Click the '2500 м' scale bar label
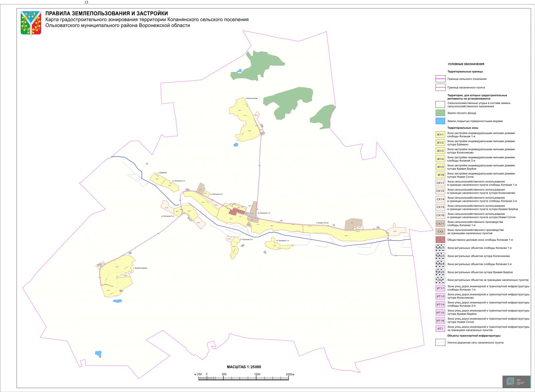535x392 pixels. pos(290,374)
